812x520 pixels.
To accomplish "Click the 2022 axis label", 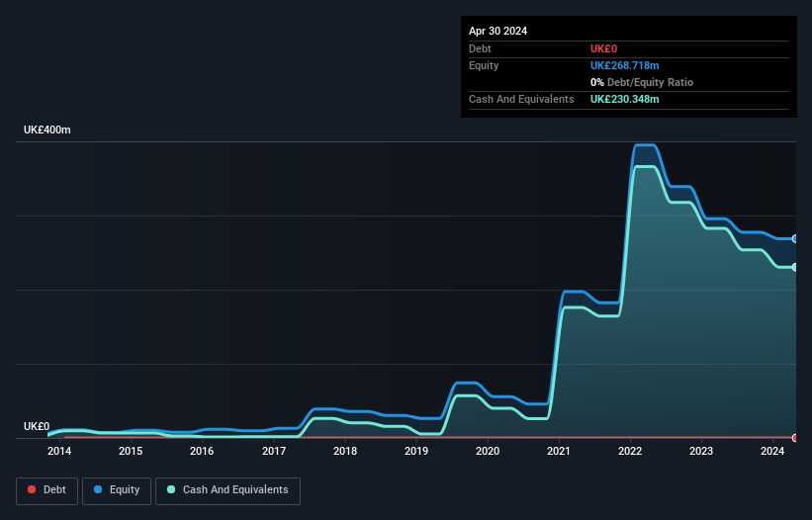I will click(x=630, y=451).
